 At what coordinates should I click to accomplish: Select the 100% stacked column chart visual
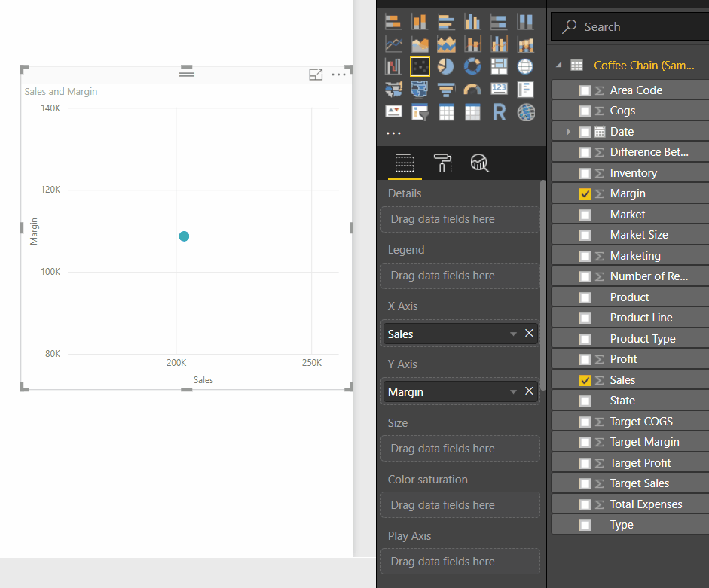click(525, 22)
